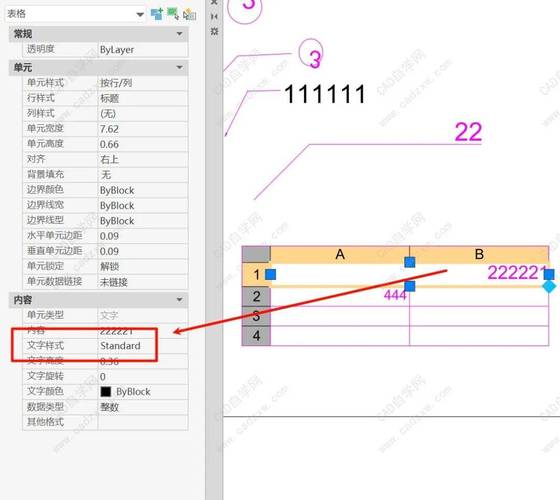Click the 透明度 ByLayer value field
The width and height of the screenshot is (560, 500).
tap(142, 49)
